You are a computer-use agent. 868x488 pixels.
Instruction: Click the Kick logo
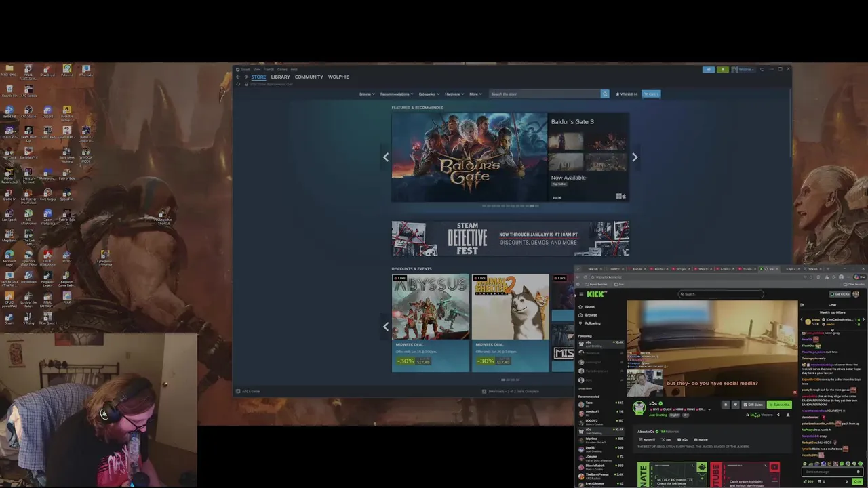(x=596, y=294)
